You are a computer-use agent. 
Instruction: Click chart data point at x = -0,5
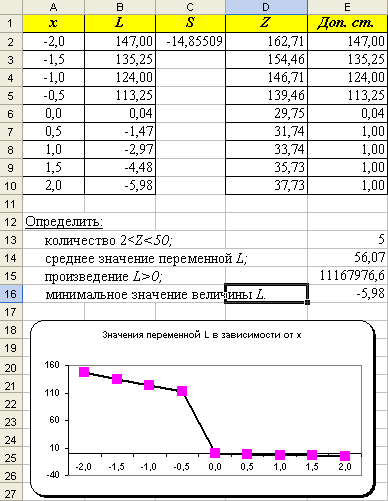coord(182,391)
